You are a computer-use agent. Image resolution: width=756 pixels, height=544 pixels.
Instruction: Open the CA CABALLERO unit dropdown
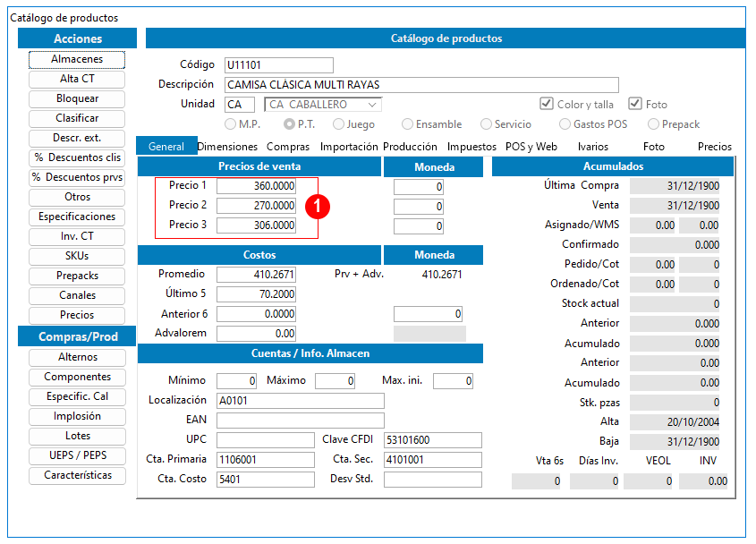(323, 105)
